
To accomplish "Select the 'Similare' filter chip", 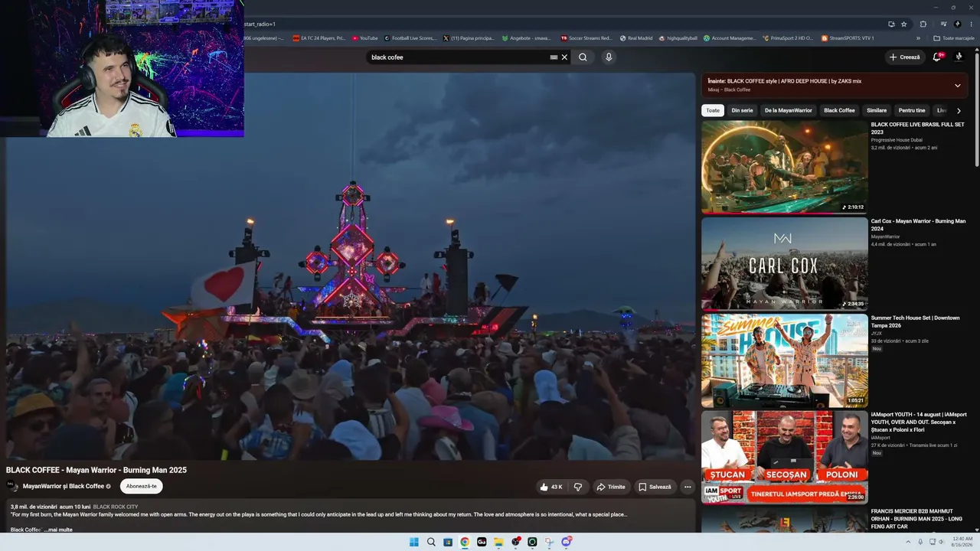I will (877, 110).
